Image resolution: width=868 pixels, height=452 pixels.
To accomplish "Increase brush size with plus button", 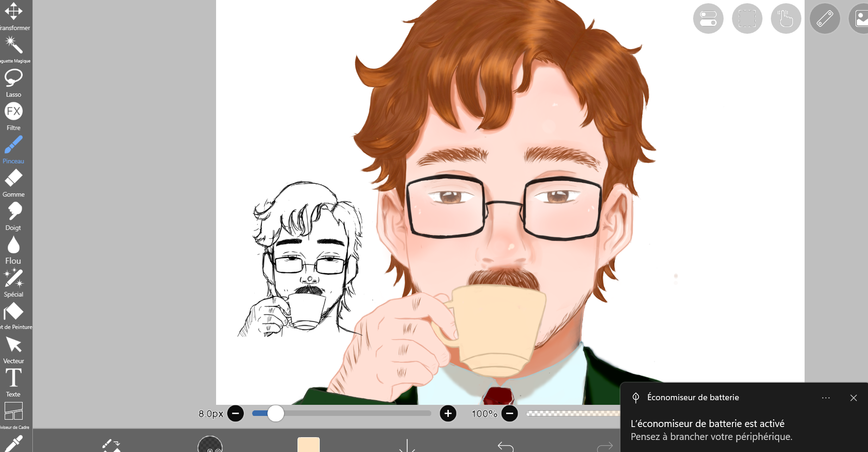I will click(x=447, y=413).
